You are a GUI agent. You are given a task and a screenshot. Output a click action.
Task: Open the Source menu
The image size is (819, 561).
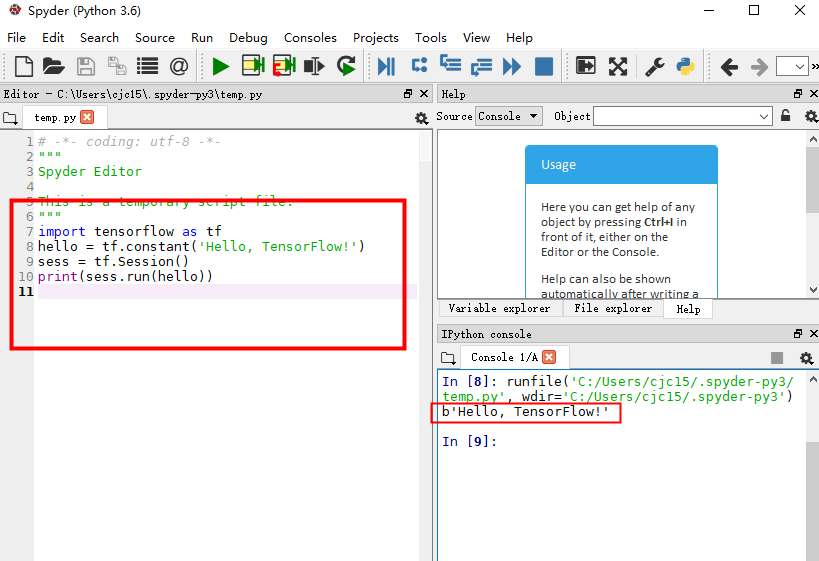tap(155, 38)
